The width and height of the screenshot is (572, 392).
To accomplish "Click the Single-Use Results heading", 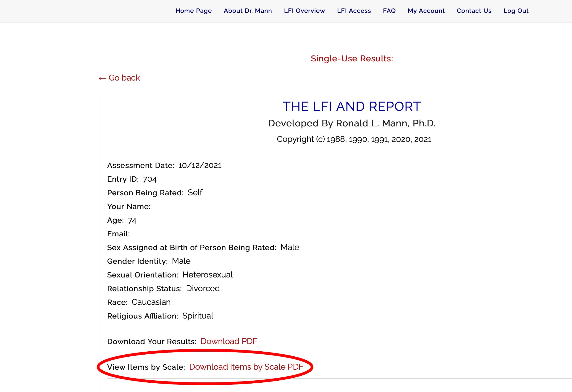I will 352,59.
